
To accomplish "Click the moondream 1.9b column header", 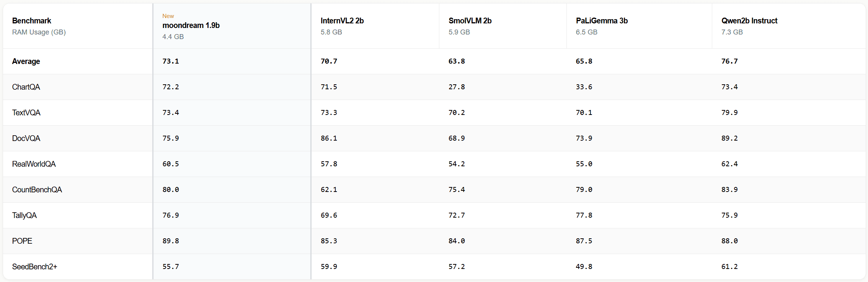I will click(x=191, y=25).
